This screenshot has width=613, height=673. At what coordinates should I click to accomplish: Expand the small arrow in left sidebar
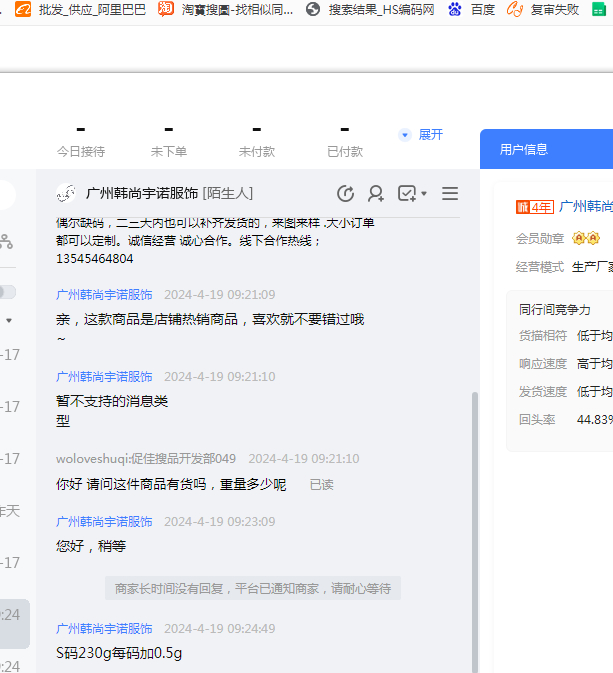(9, 321)
